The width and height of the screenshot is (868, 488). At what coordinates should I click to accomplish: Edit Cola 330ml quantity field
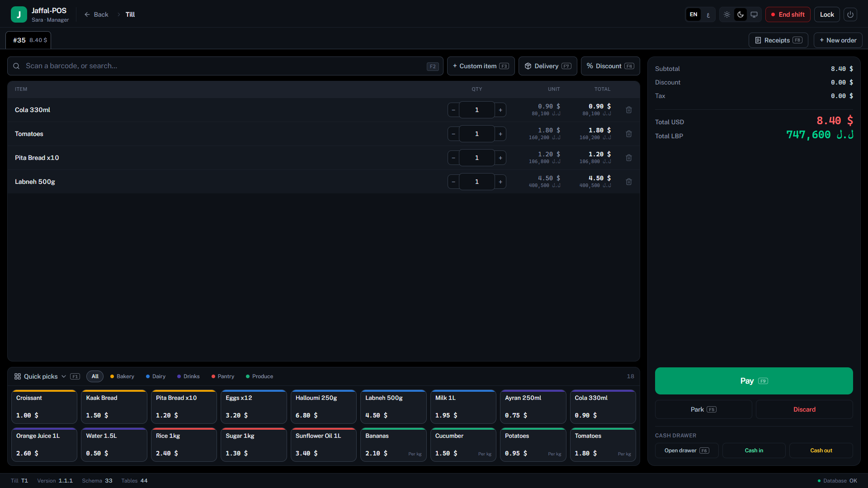[477, 110]
